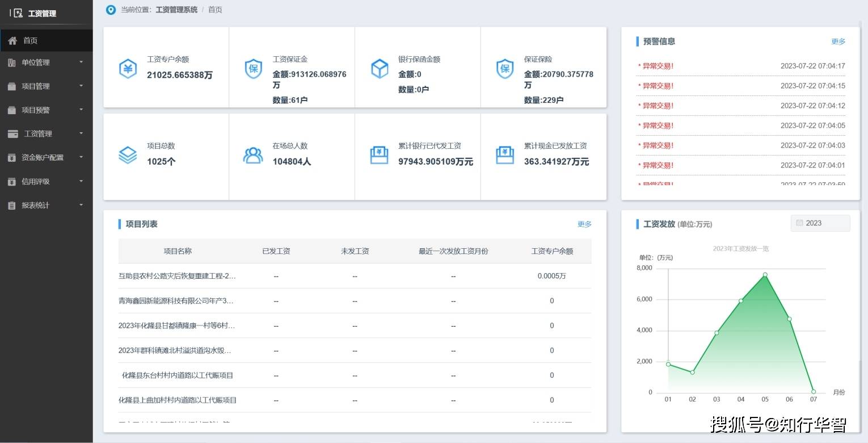
Task: Click the 05 month peak data point
Action: (765, 275)
